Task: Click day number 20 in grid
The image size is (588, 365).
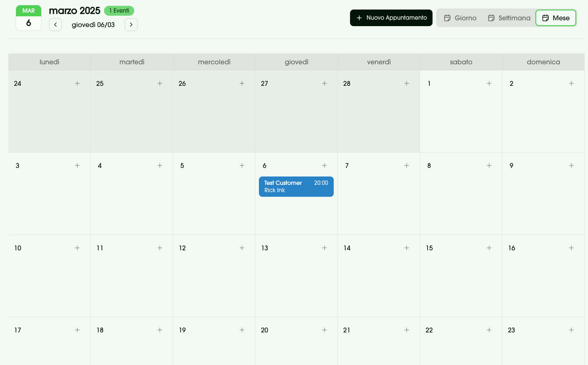Action: (264, 330)
